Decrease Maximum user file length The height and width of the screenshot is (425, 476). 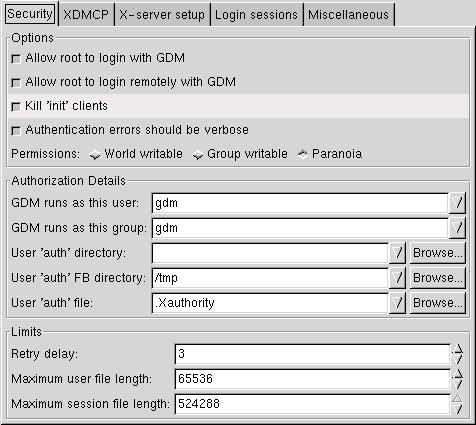pos(458,384)
